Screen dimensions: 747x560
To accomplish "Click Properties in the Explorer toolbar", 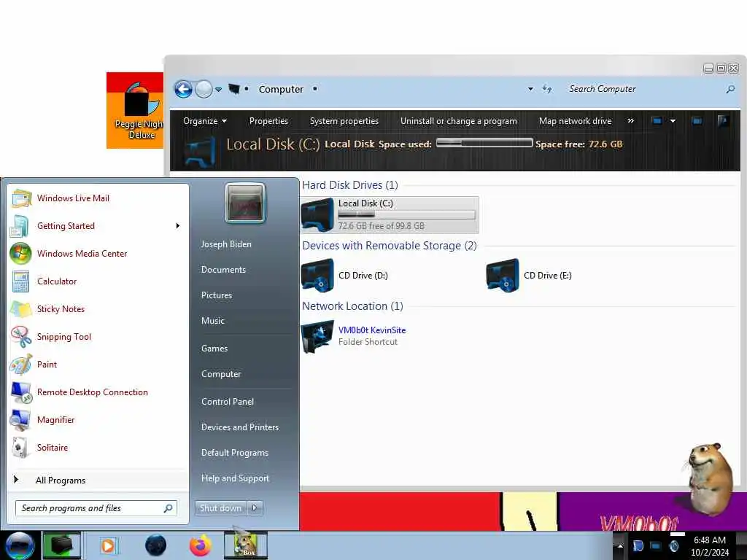I will (x=268, y=121).
